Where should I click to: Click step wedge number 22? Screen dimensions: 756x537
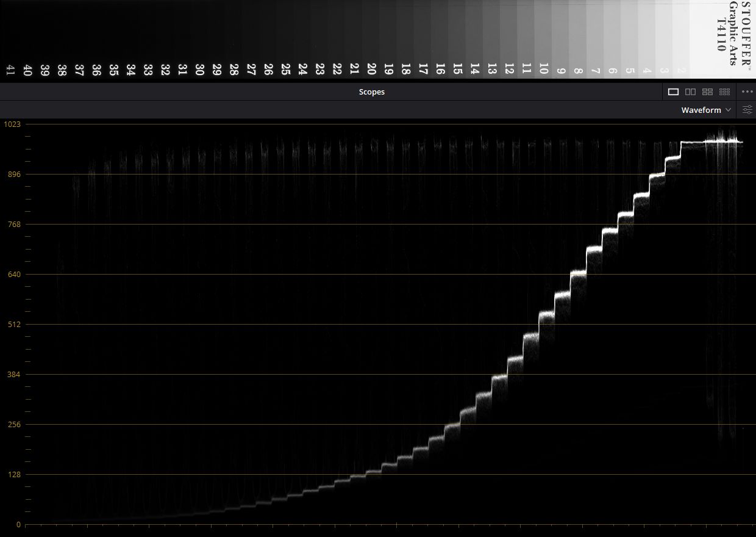click(x=337, y=70)
